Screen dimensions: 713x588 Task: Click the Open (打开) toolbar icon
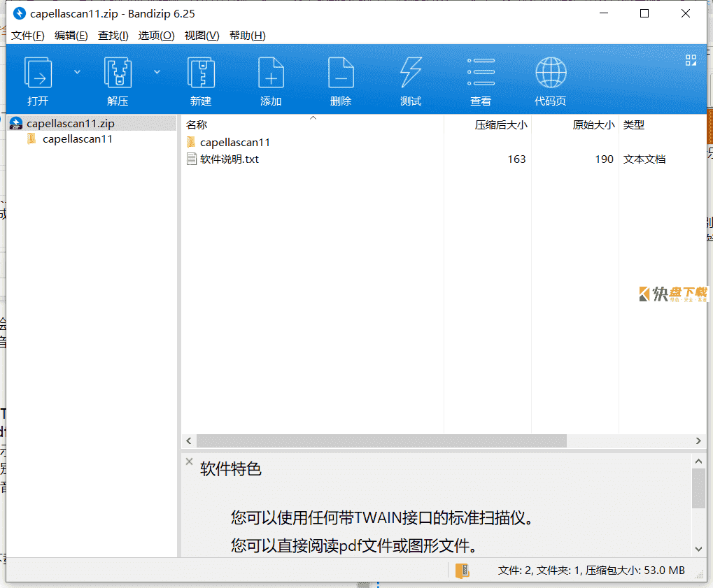click(x=38, y=72)
